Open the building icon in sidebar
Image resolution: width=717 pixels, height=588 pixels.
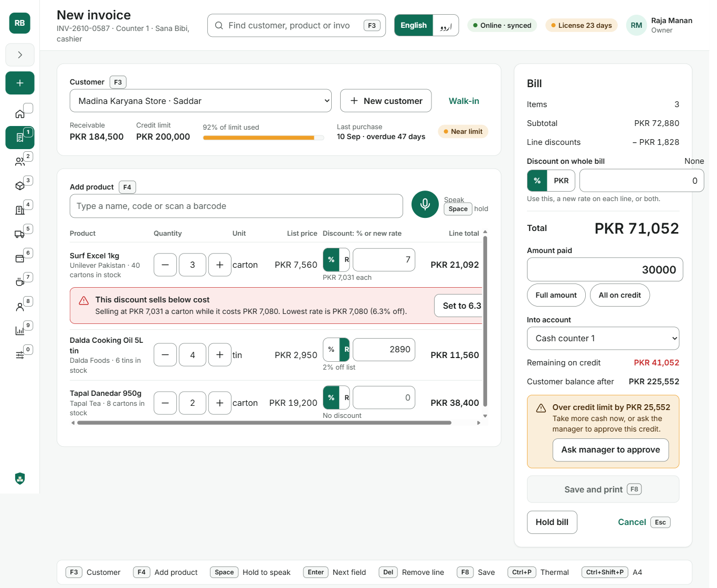[20, 210]
